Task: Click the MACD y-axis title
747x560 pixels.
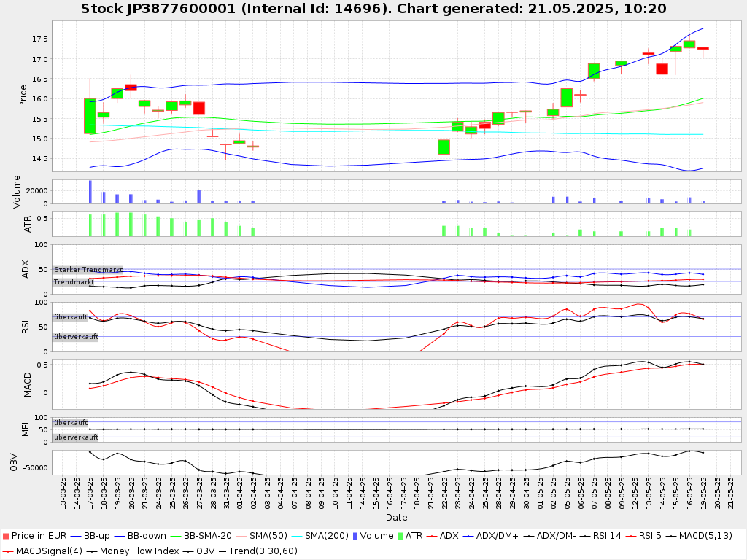Action: pos(27,385)
